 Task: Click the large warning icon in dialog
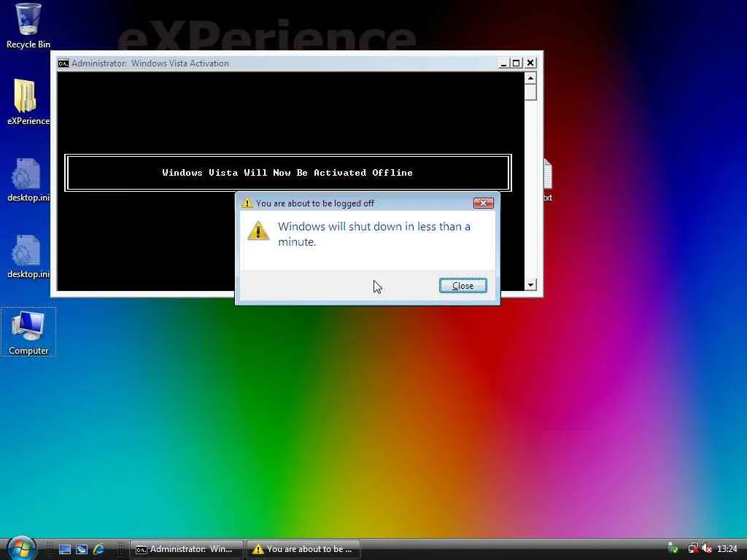pos(258,231)
